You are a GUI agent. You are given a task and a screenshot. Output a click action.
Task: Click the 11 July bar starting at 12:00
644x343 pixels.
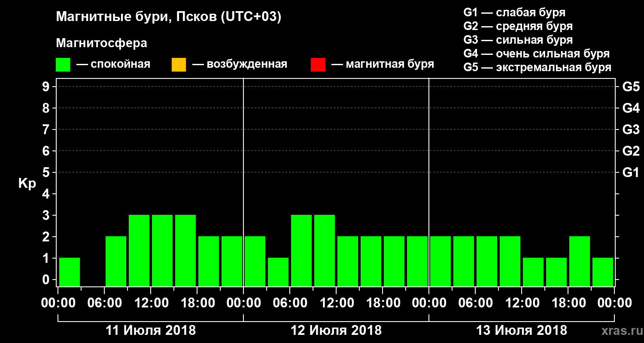[x=162, y=250]
